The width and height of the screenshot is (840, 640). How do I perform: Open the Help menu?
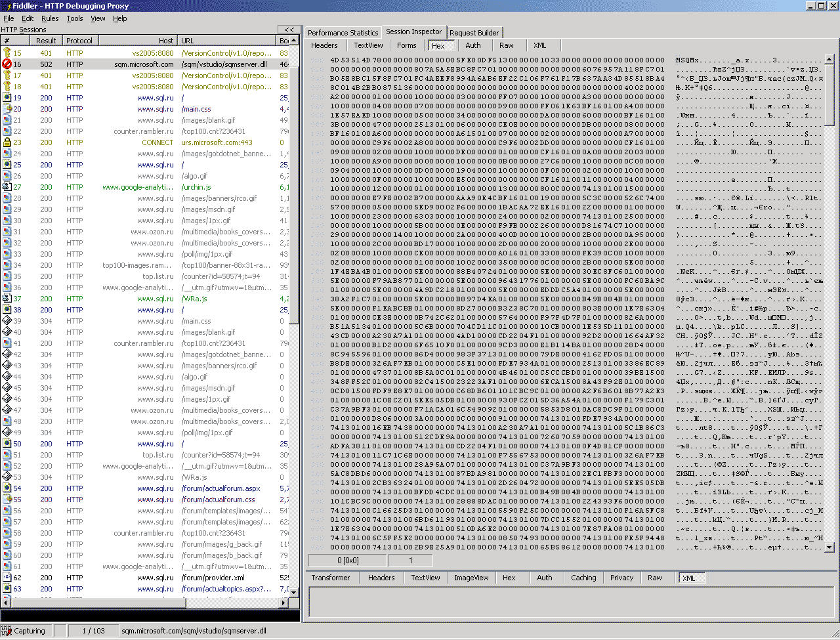(x=120, y=18)
